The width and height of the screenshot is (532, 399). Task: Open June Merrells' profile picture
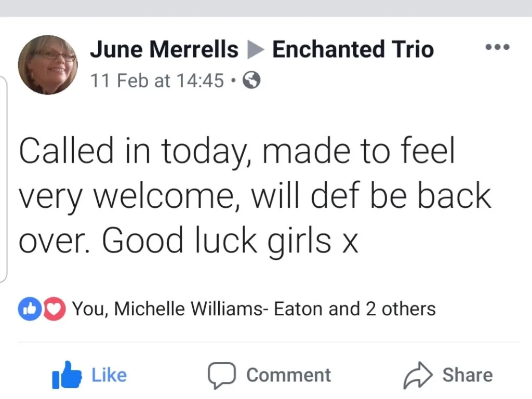point(47,64)
